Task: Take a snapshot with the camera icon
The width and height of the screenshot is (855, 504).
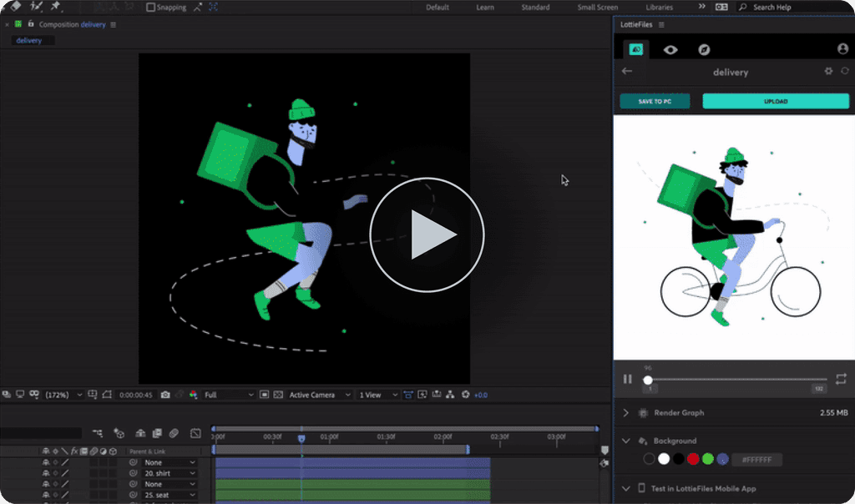Action: [164, 395]
